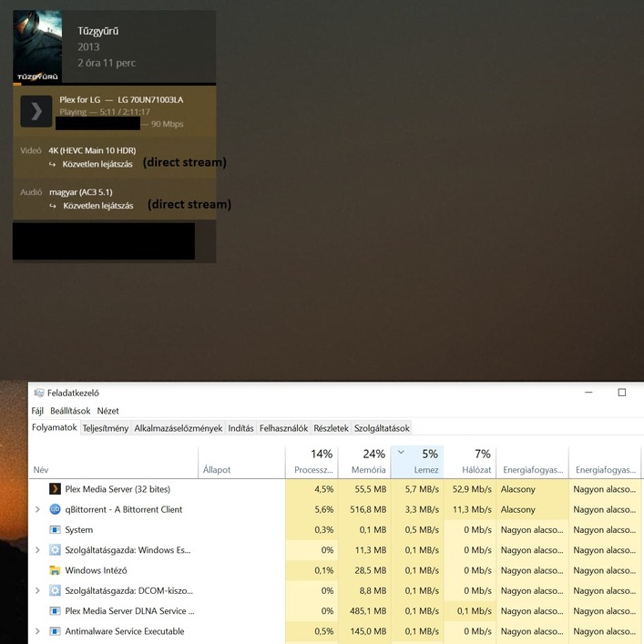Sort by Hálózat network column header

470,462
